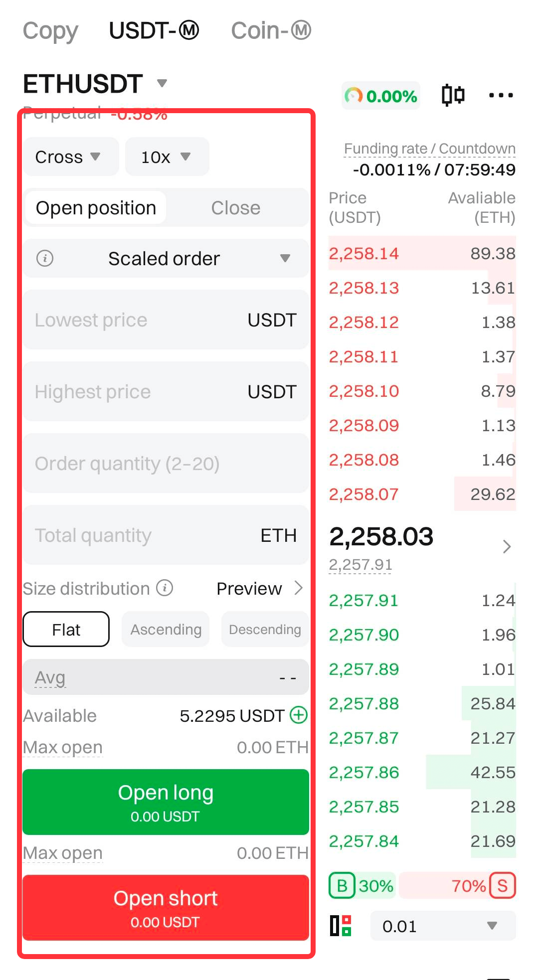Select Ascending size distribution
Viewport: 538px width, 980px height.
click(166, 630)
